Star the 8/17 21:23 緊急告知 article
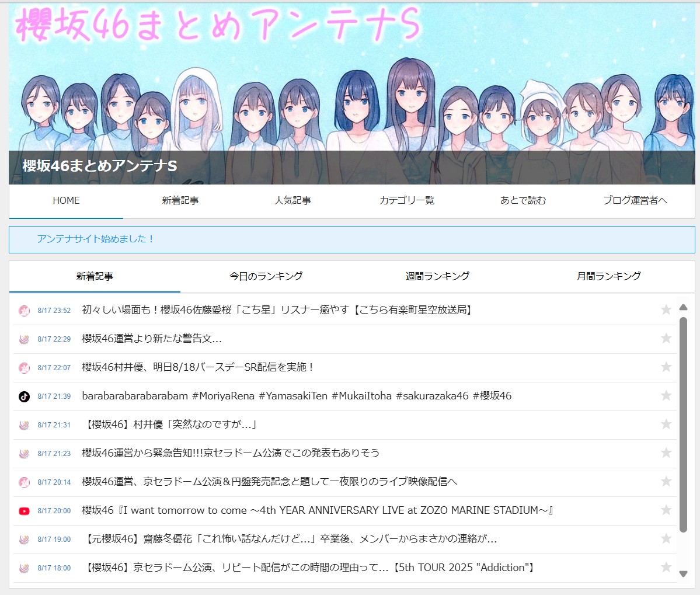700x595 pixels. tap(666, 453)
